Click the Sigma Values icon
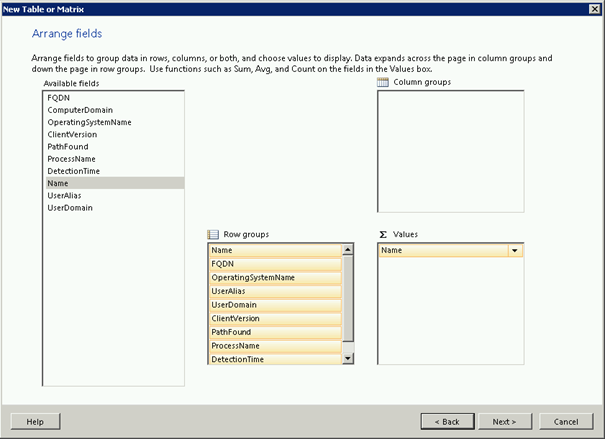 point(383,233)
